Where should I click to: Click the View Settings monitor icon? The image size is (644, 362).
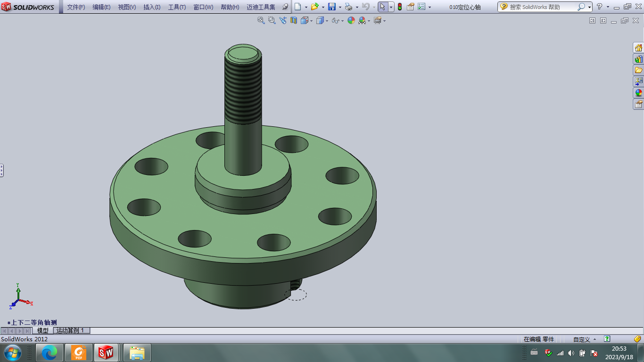378,20
